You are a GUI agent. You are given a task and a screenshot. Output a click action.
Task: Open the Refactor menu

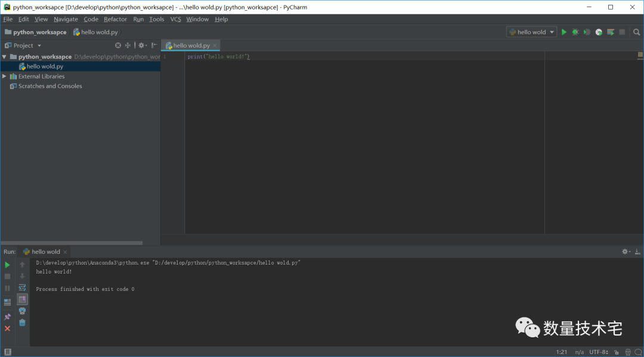click(x=115, y=19)
